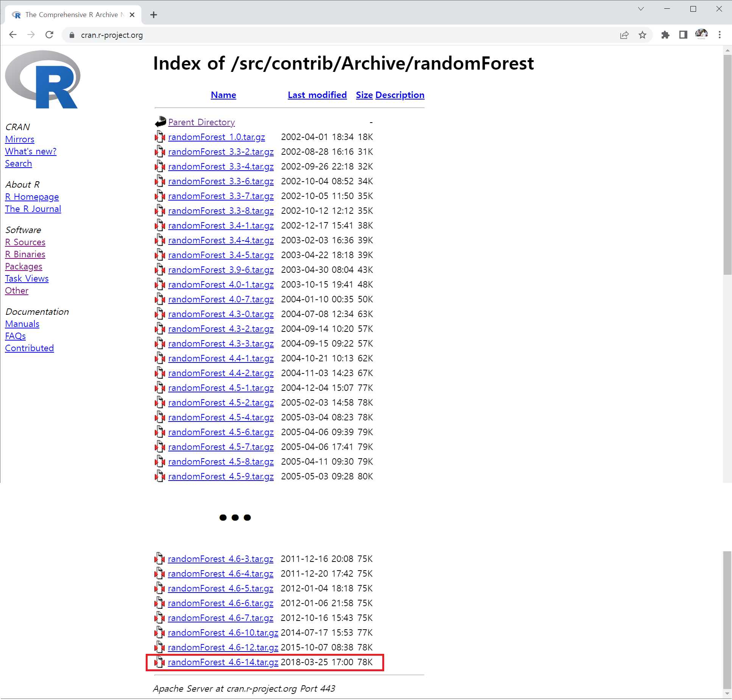This screenshot has width=732, height=700.
Task: Click file icon beside randomForest_4.0-1.tar.gz
Action: coord(160,284)
